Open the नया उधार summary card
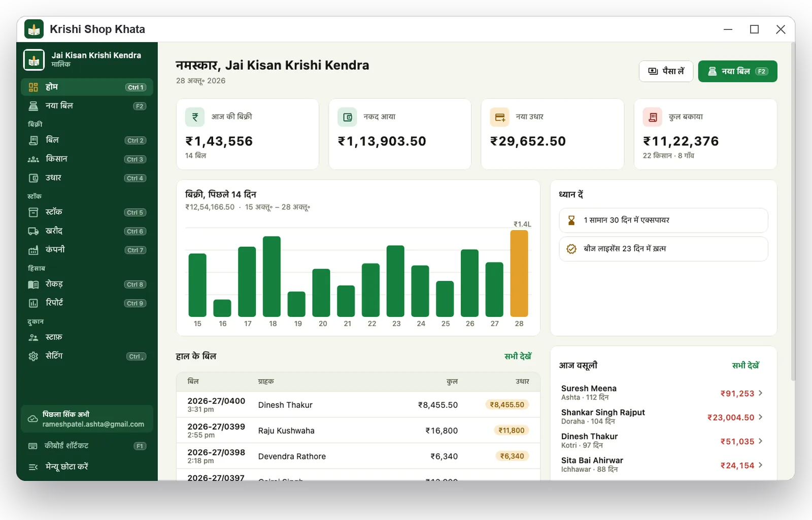 (x=552, y=134)
